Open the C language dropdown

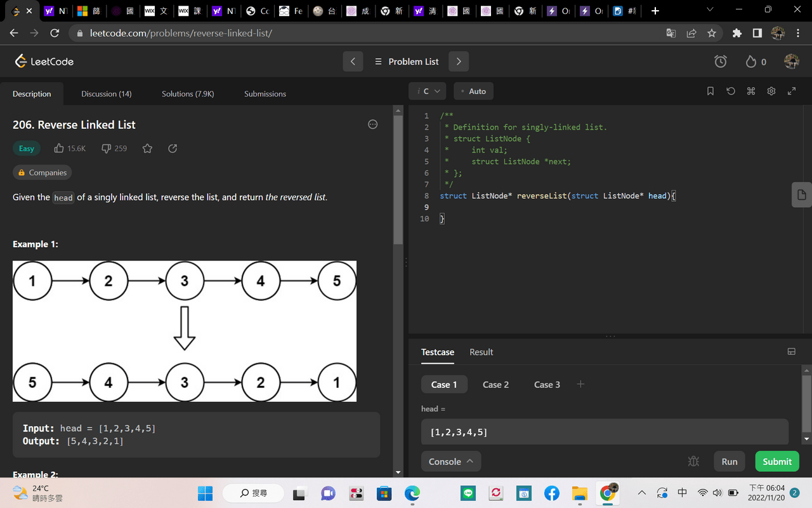pos(428,91)
